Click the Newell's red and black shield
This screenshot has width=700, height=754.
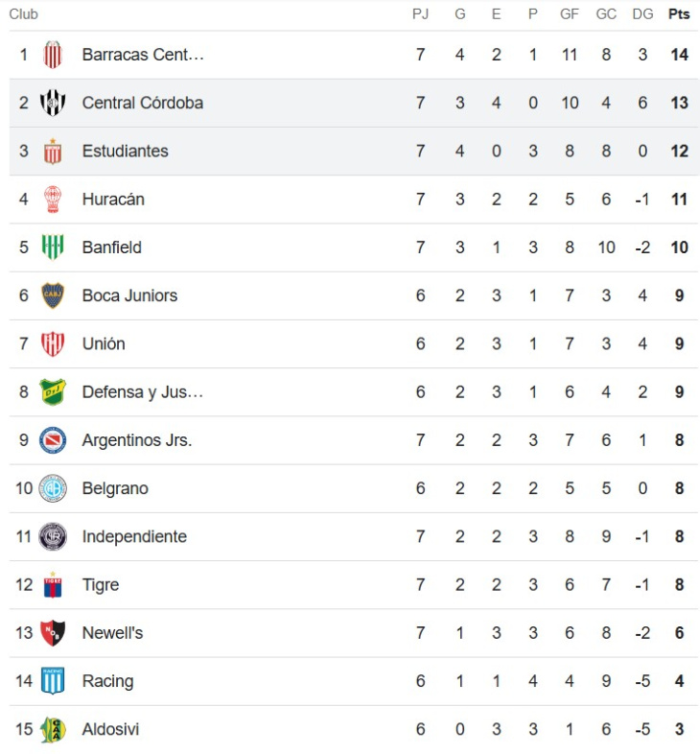(x=53, y=633)
